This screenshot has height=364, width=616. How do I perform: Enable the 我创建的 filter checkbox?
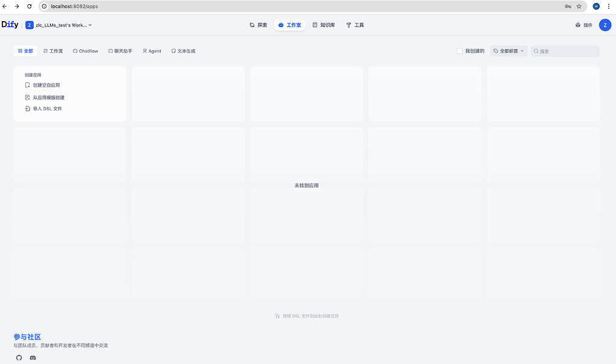point(458,51)
